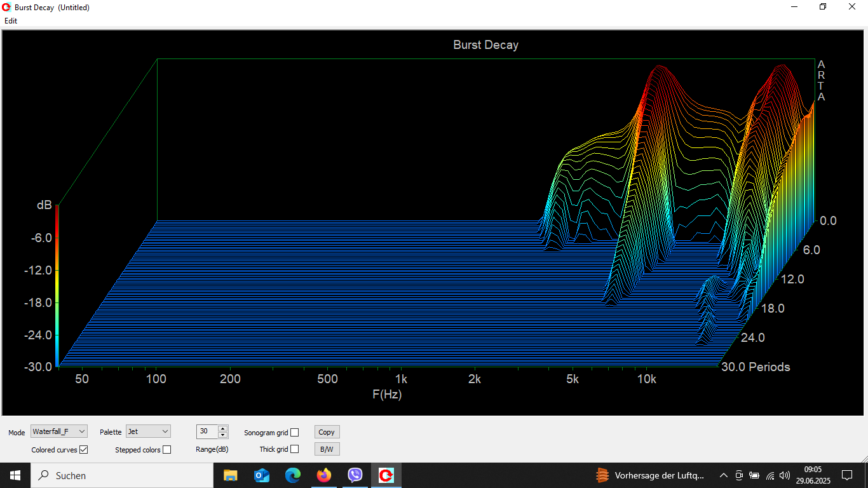Enable the Thick grid checkbox

click(x=294, y=449)
